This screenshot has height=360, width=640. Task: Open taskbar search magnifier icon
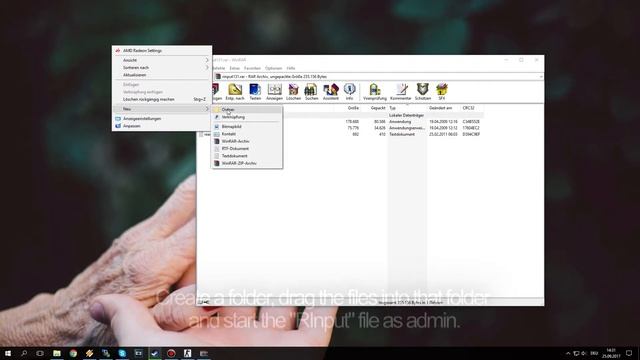tap(24, 353)
